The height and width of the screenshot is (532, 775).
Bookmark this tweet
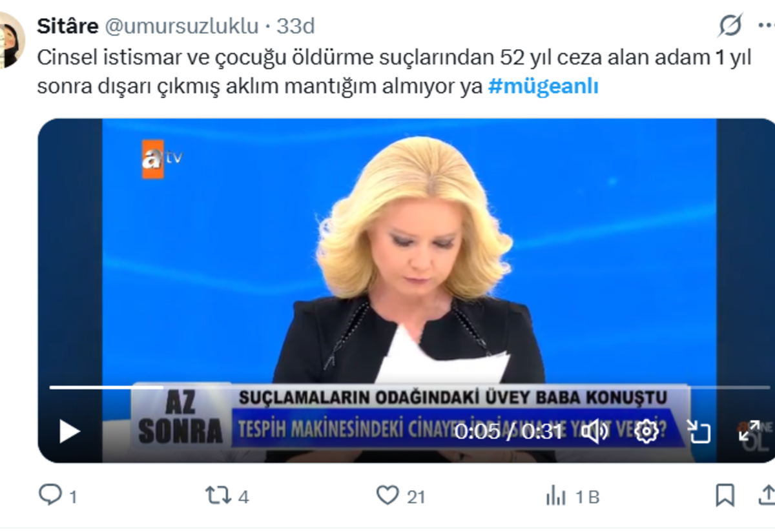click(725, 495)
